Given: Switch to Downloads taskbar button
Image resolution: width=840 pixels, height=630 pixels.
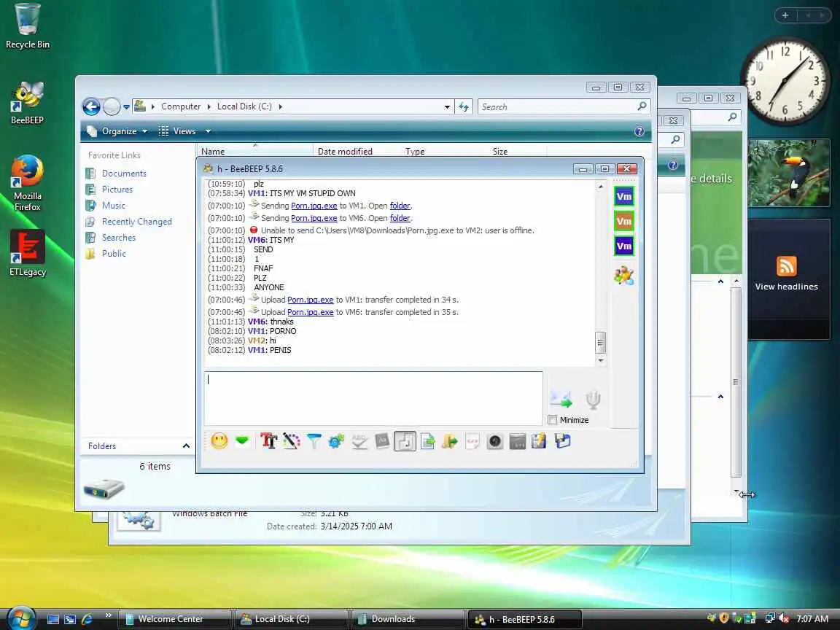Looking at the screenshot, I should click(408, 619).
